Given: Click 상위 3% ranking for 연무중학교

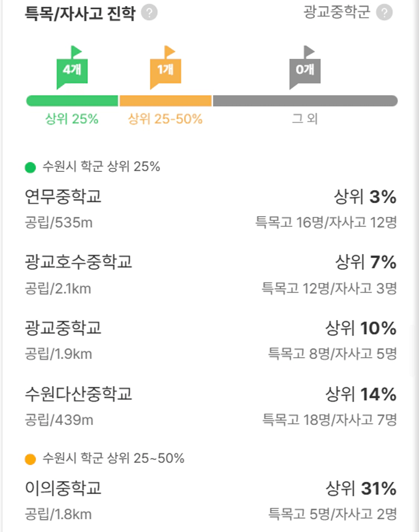Looking at the screenshot, I should tap(365, 197).
